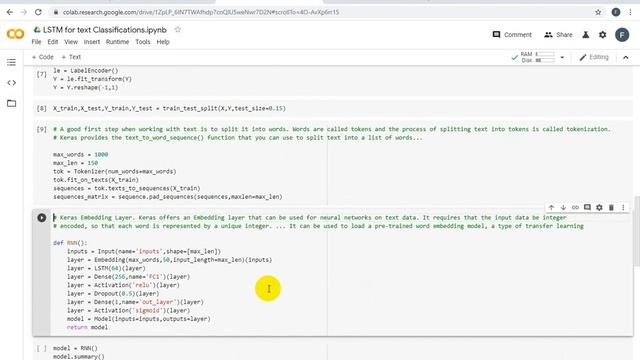
Task: Click the 'layer = Dropout(0.5)(layer)' line
Action: (x=113, y=293)
